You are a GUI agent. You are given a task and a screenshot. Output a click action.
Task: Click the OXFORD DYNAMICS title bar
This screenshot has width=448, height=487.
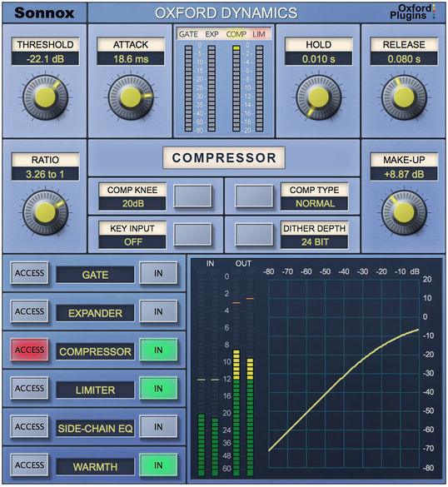(226, 12)
